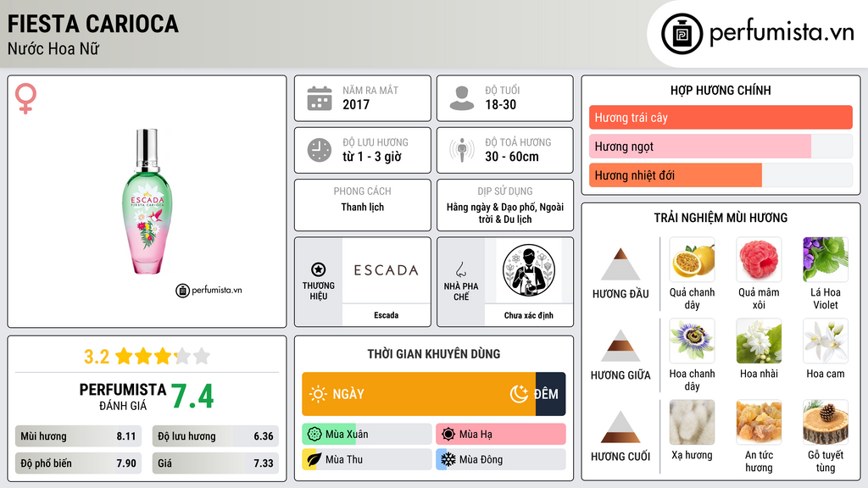Click the Hương trái cây accord bar
This screenshot has width=868, height=488.
(x=721, y=117)
